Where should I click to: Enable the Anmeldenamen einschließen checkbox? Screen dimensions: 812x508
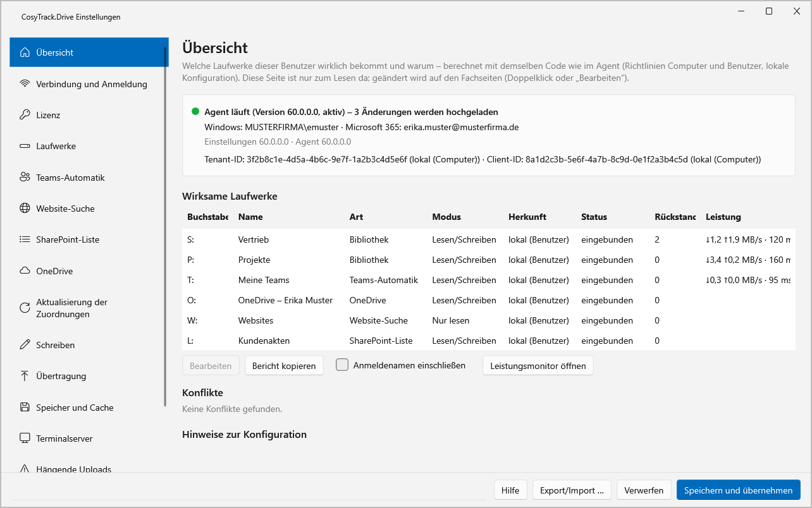[x=342, y=365]
